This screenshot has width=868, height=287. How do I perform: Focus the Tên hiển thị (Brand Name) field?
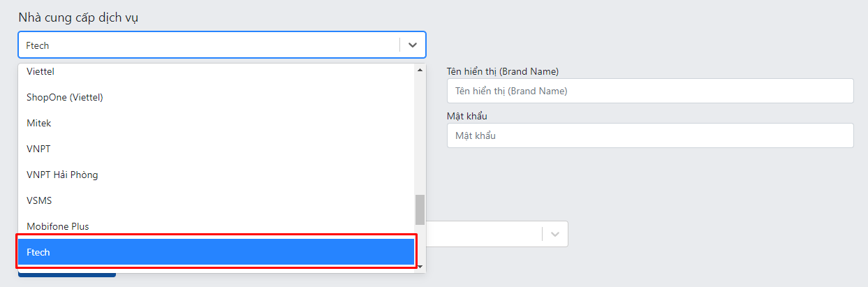click(x=650, y=91)
